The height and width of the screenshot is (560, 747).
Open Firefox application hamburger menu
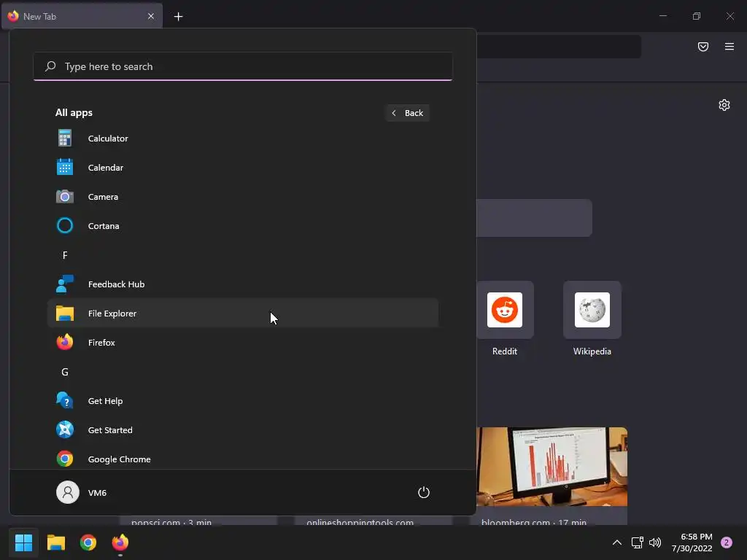(x=729, y=46)
